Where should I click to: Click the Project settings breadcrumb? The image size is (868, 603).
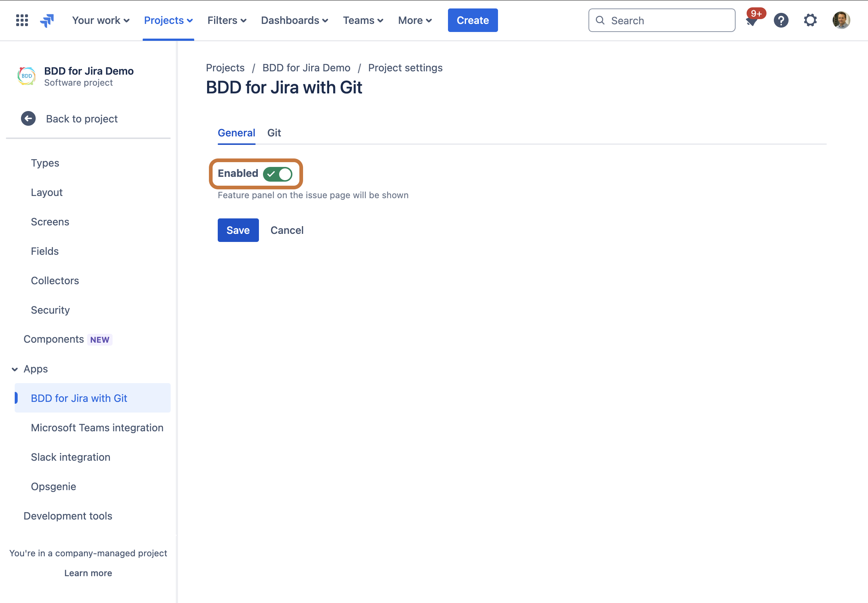pos(405,68)
